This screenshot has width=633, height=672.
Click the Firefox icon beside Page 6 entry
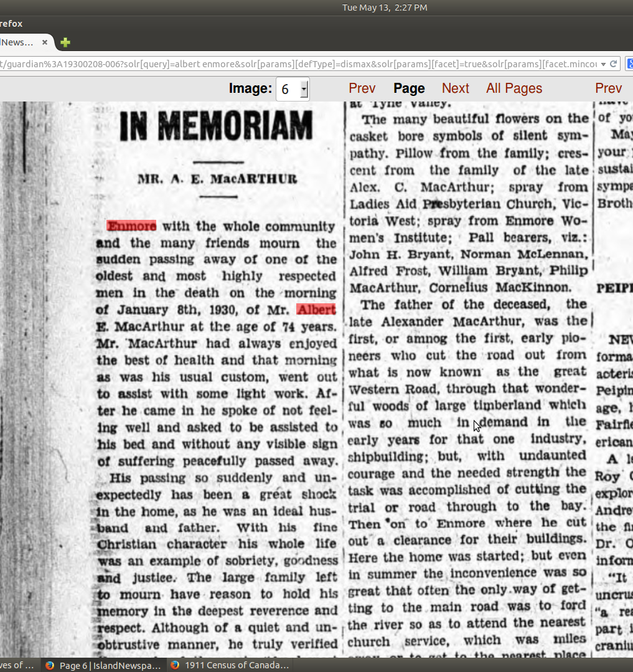point(50,665)
